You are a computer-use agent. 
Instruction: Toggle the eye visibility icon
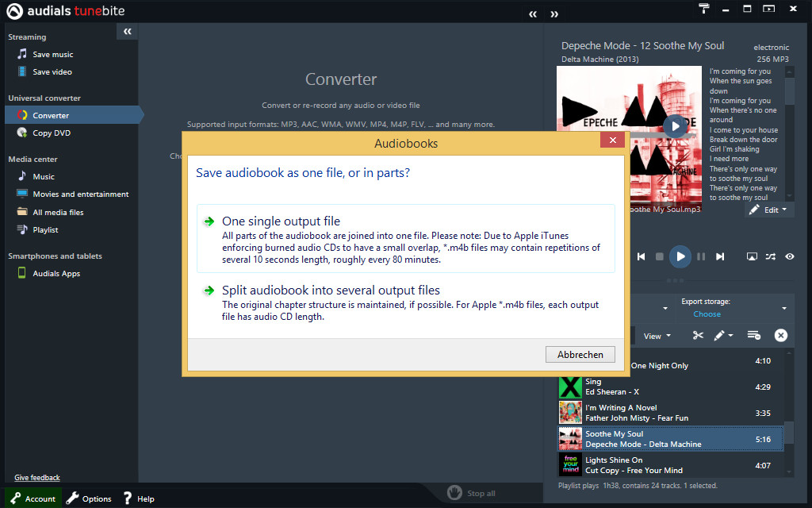790,256
